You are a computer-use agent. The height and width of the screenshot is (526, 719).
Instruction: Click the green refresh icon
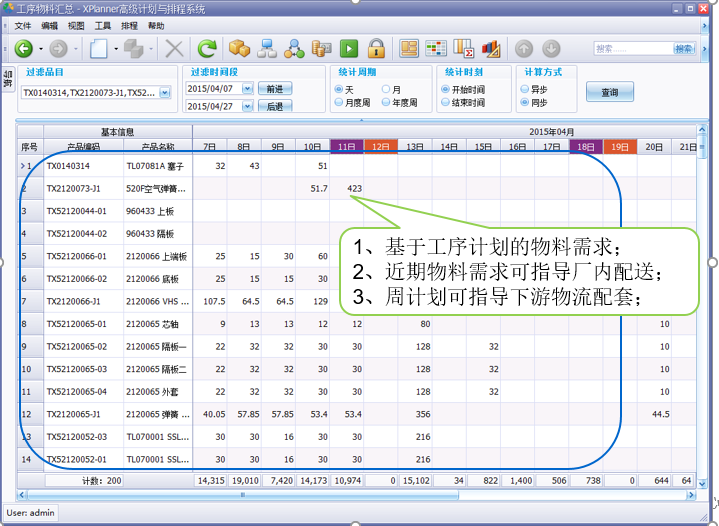(207, 48)
